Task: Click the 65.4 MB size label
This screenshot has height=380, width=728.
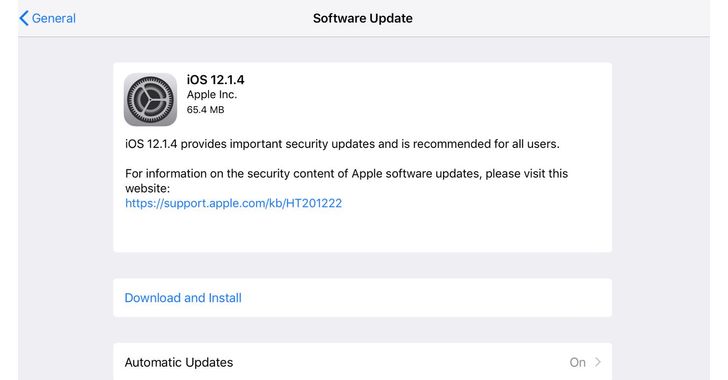Action: (x=205, y=110)
